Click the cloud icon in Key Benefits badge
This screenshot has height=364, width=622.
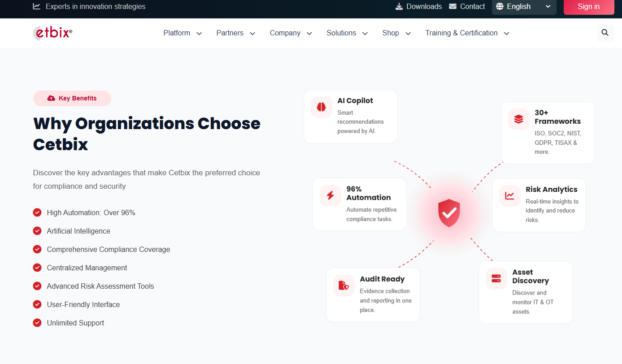point(51,98)
